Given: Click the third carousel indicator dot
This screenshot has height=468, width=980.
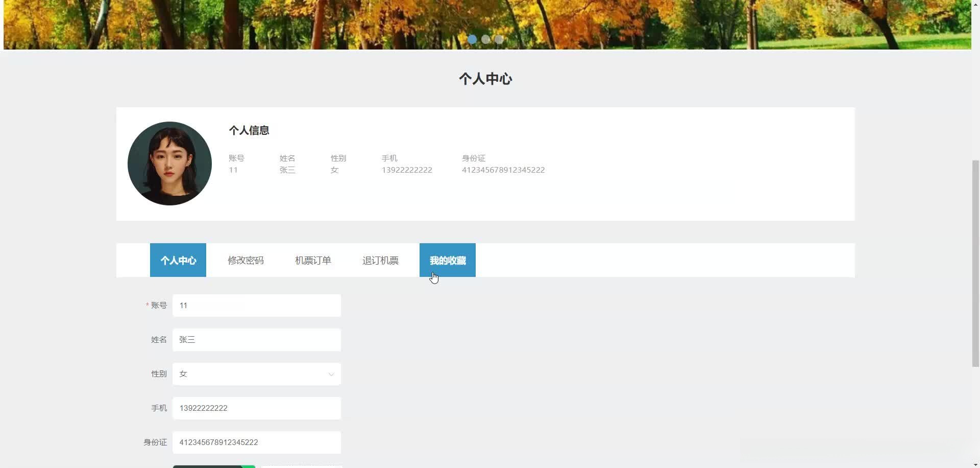Looking at the screenshot, I should click(498, 39).
